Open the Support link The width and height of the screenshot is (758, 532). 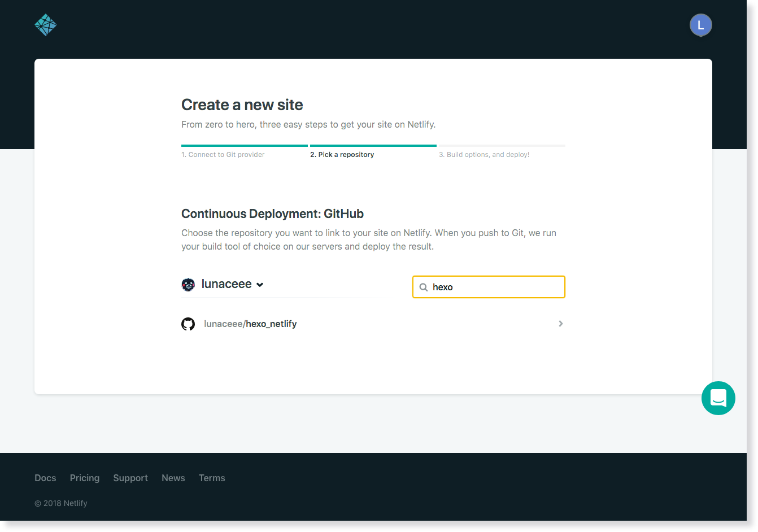tap(130, 478)
